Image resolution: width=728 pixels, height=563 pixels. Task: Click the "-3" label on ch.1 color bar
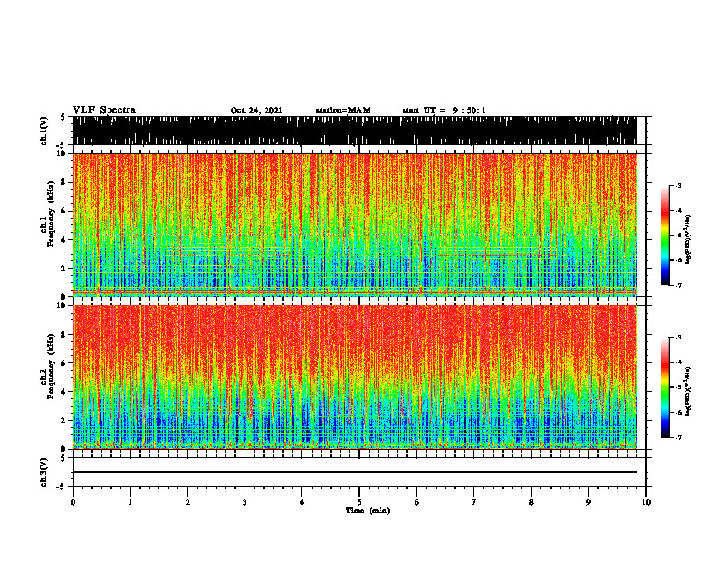click(678, 185)
